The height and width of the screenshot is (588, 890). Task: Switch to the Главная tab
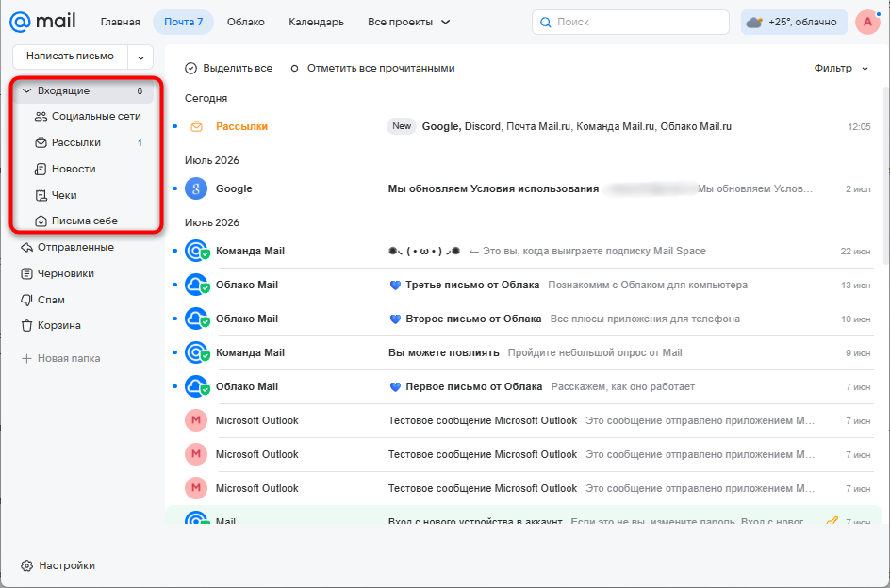[121, 22]
